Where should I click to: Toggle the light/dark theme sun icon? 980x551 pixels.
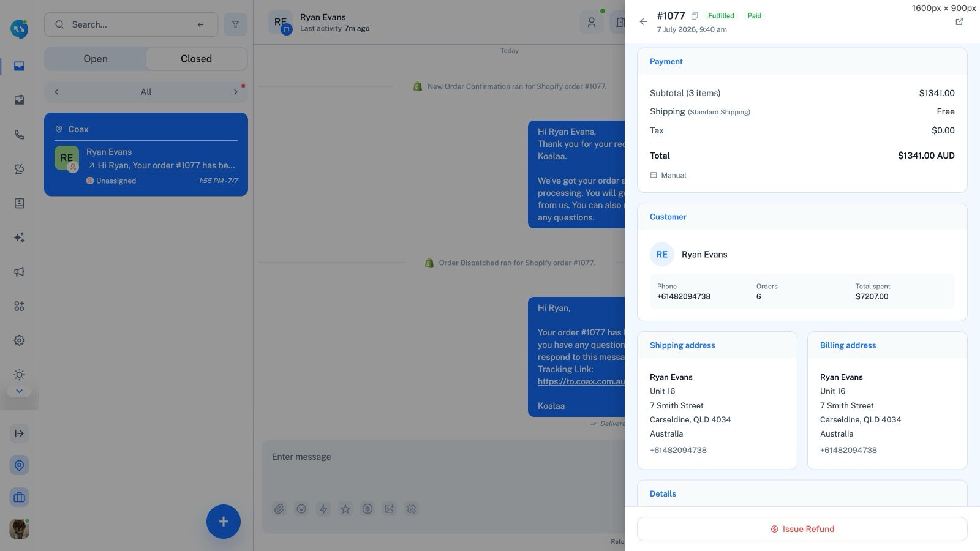(19, 375)
